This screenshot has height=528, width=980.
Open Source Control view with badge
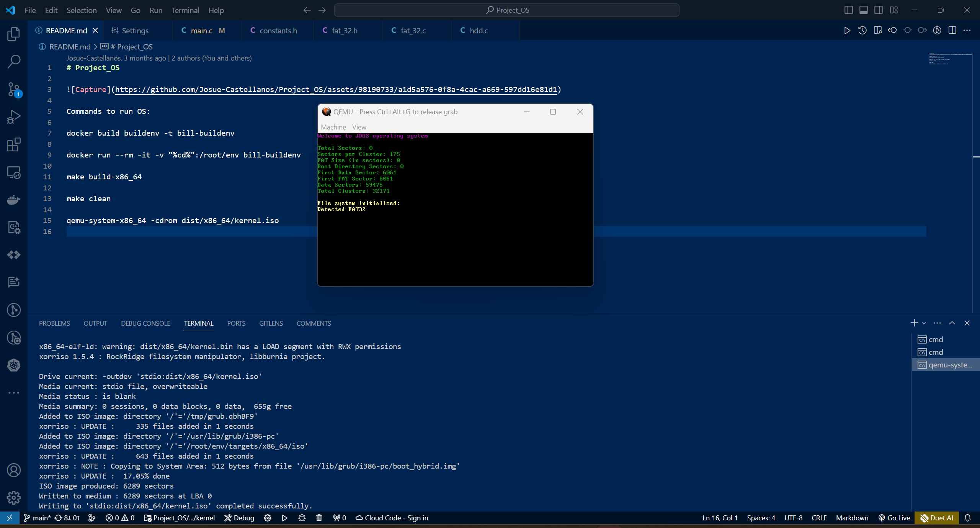(x=14, y=89)
